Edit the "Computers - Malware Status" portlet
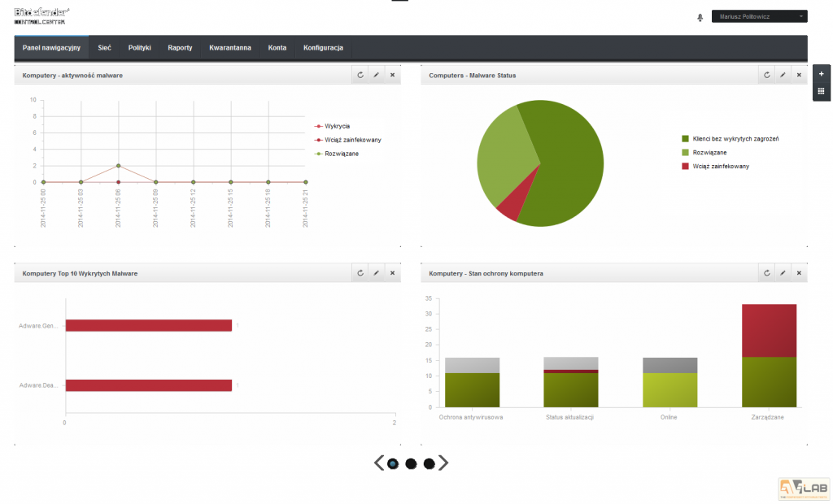Viewport: 833px width, 504px height. click(x=782, y=74)
